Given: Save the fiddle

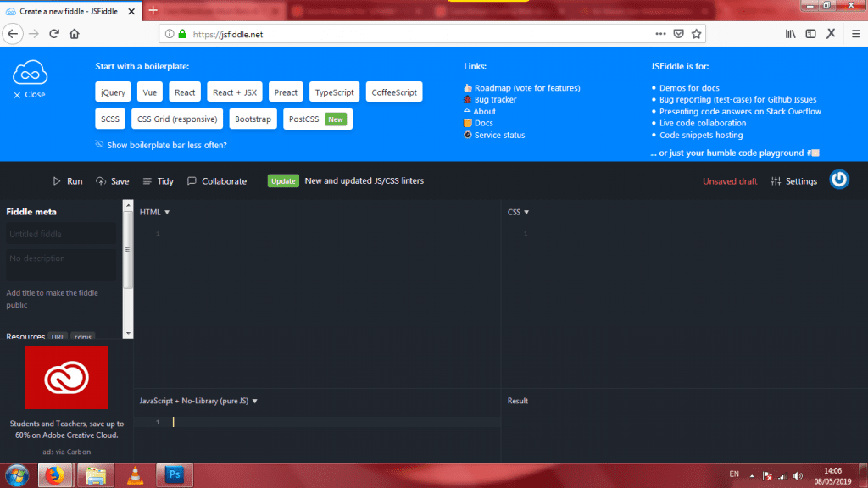Looking at the screenshot, I should click(x=113, y=181).
